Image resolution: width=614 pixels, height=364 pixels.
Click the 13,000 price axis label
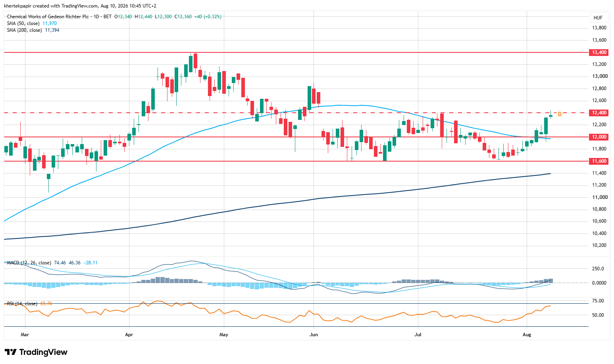coord(599,76)
